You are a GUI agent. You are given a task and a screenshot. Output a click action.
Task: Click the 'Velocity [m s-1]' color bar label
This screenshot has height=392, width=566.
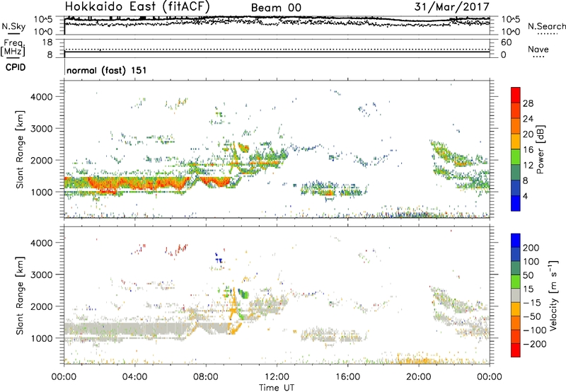point(553,295)
